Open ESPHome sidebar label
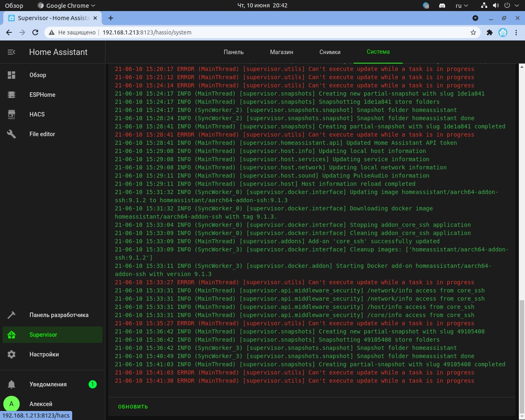Image resolution: width=525 pixels, height=420 pixels. (42, 95)
